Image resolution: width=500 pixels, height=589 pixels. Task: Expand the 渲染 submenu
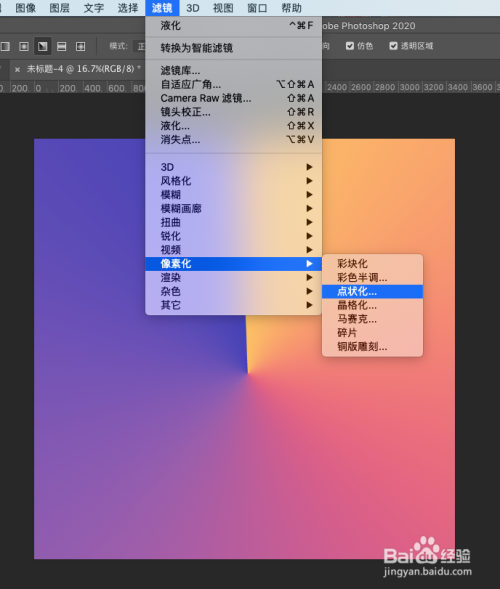233,278
